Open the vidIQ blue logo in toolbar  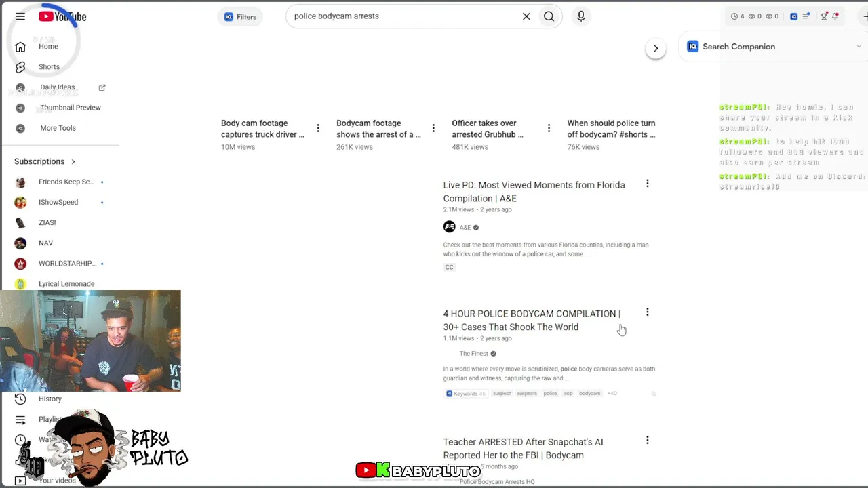[x=794, y=16]
